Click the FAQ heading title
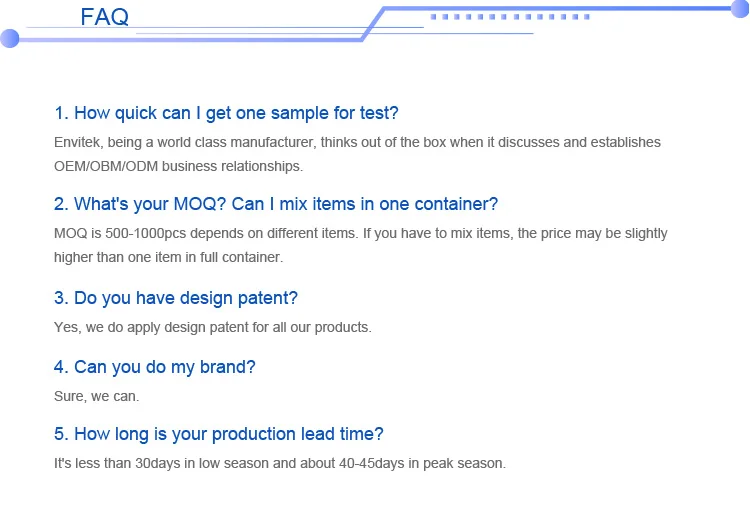Image resolution: width=750 pixels, height=519 pixels. coord(104,17)
